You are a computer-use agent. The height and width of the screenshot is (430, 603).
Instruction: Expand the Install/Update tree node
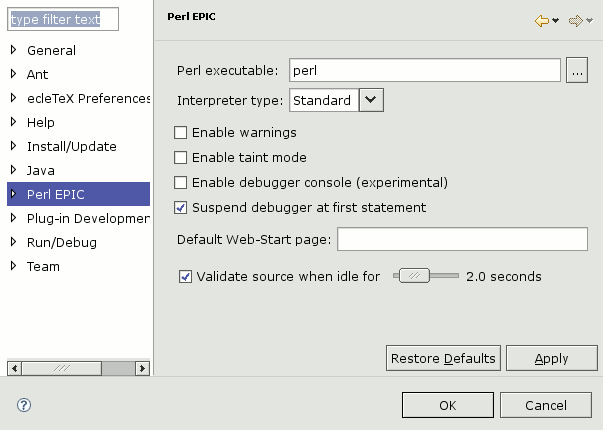tap(13, 146)
